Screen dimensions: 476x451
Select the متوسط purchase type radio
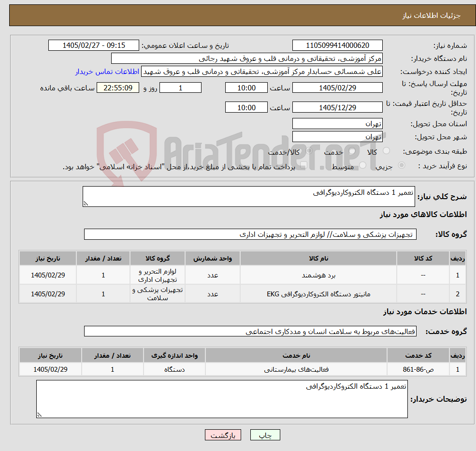coord(362,165)
